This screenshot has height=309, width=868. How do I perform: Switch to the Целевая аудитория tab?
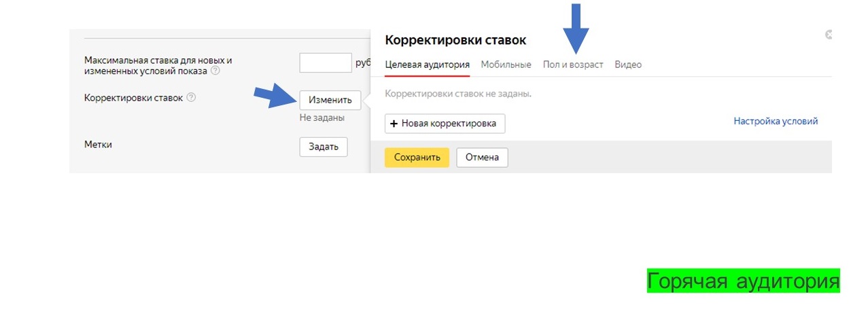427,65
